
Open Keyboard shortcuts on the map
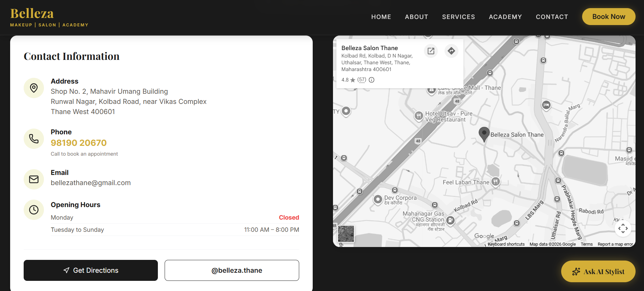click(x=506, y=244)
